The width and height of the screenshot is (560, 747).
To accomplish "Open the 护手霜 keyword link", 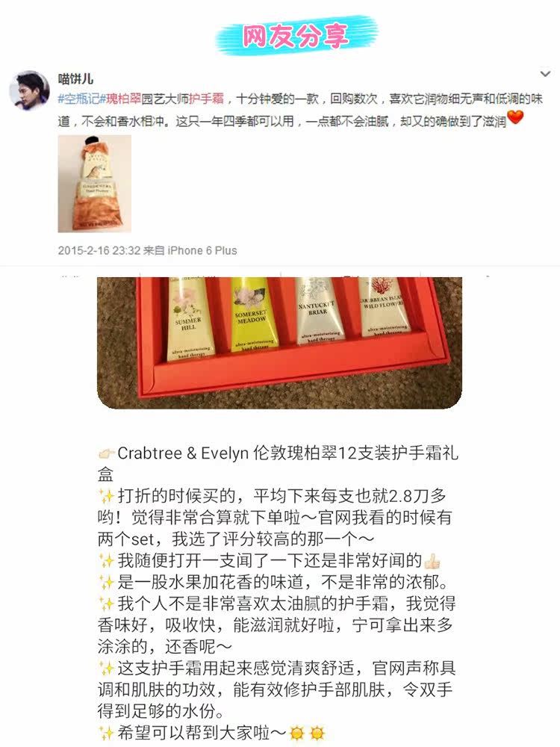I will [x=206, y=99].
